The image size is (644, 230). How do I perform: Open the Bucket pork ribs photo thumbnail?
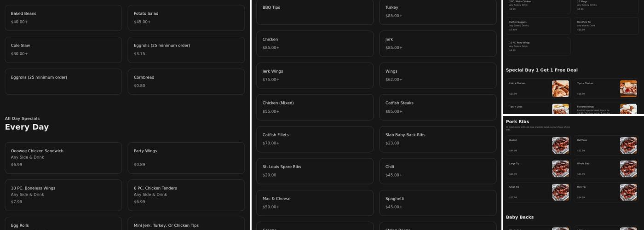tap(560, 145)
